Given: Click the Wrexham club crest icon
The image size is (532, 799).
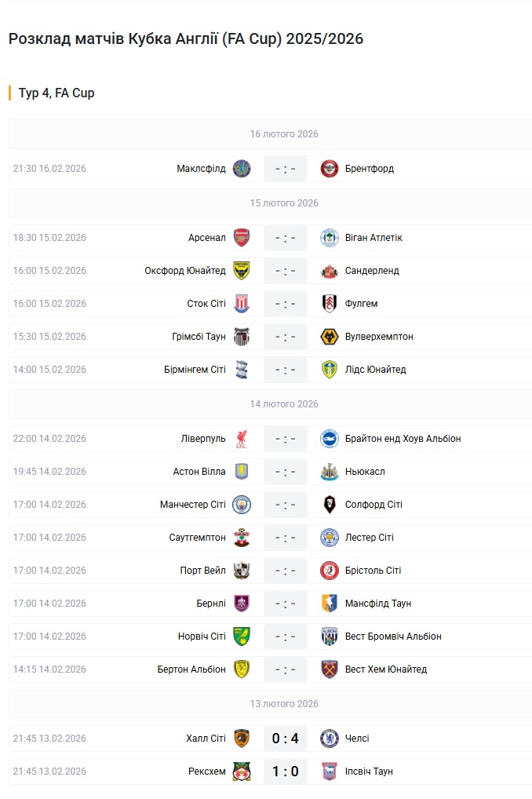Looking at the screenshot, I should [x=242, y=772].
